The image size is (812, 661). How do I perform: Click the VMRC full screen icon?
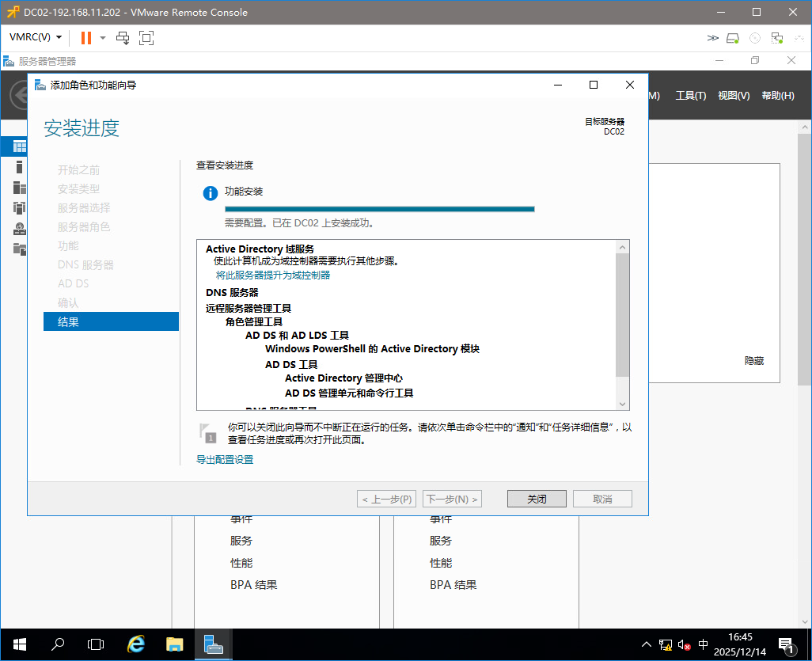point(146,38)
